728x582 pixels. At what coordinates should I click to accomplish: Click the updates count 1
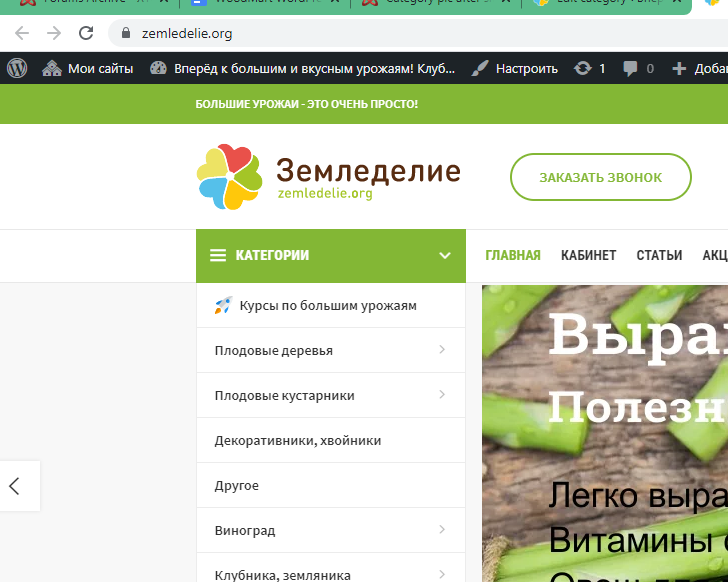(602, 69)
